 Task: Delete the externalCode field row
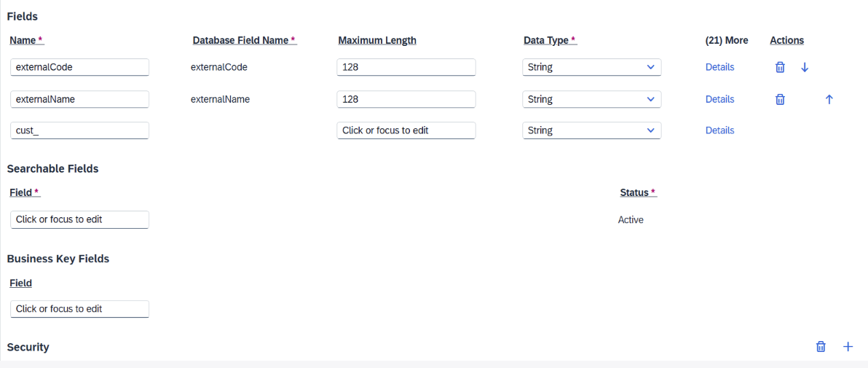[779, 67]
